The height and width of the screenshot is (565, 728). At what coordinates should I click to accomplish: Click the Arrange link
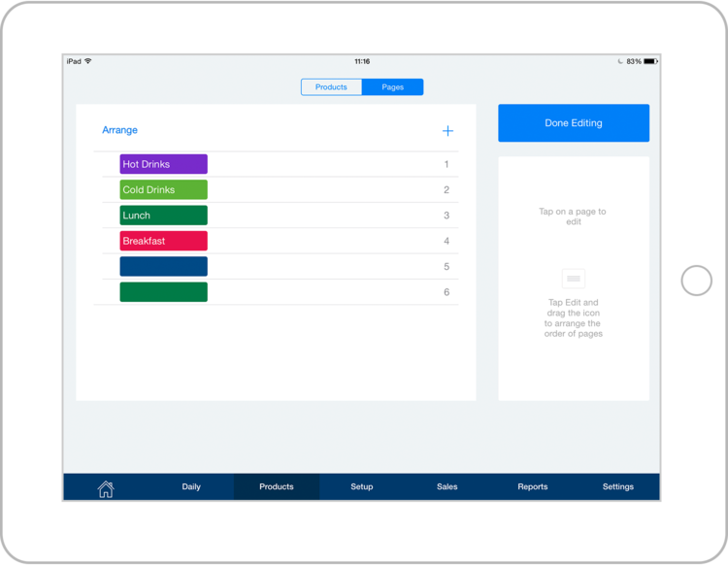[x=119, y=130]
